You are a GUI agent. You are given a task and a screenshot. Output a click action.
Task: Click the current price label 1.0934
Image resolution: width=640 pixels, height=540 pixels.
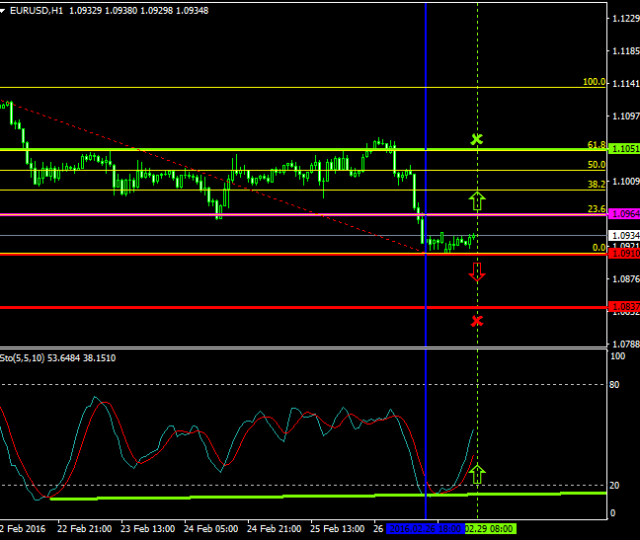point(623,236)
